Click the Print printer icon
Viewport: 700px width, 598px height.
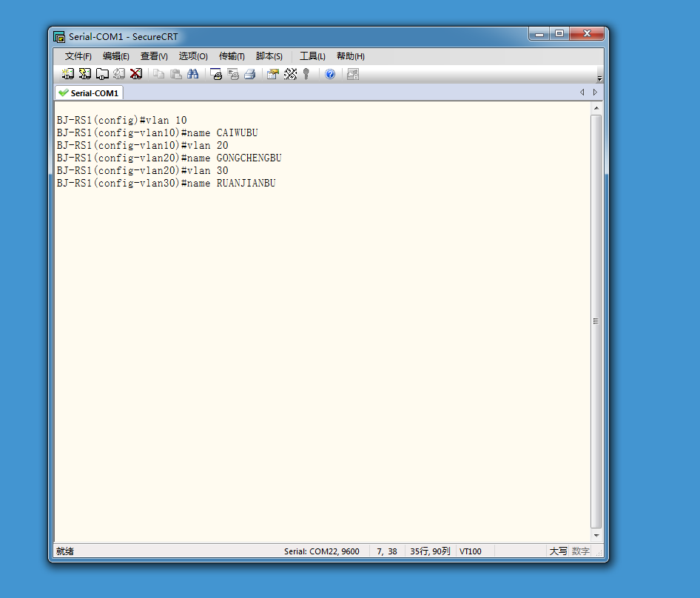tap(250, 74)
